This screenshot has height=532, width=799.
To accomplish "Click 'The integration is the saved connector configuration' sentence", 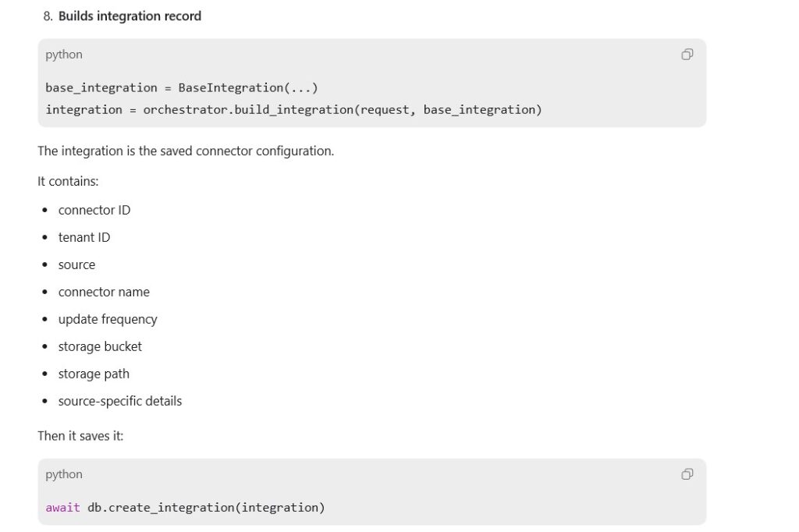I will (186, 151).
